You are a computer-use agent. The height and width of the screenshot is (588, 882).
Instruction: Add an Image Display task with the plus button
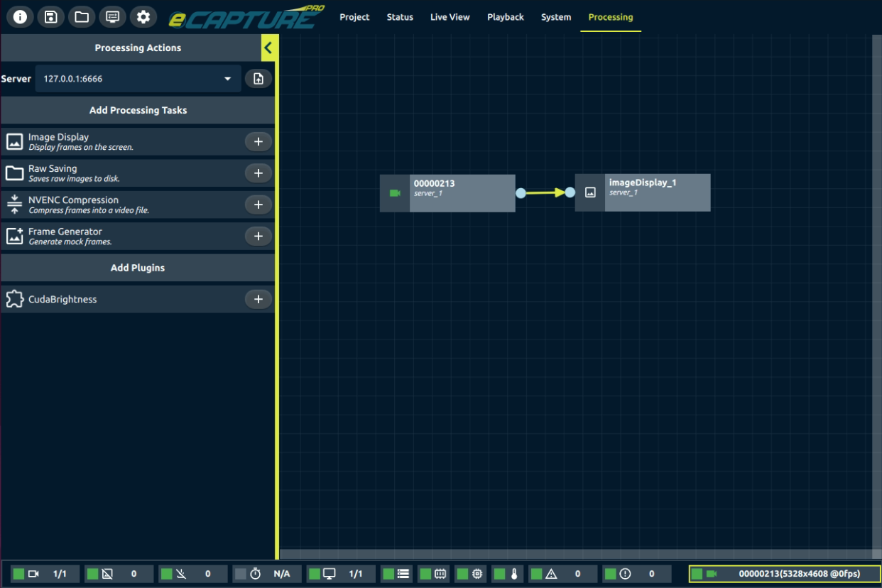coord(258,141)
